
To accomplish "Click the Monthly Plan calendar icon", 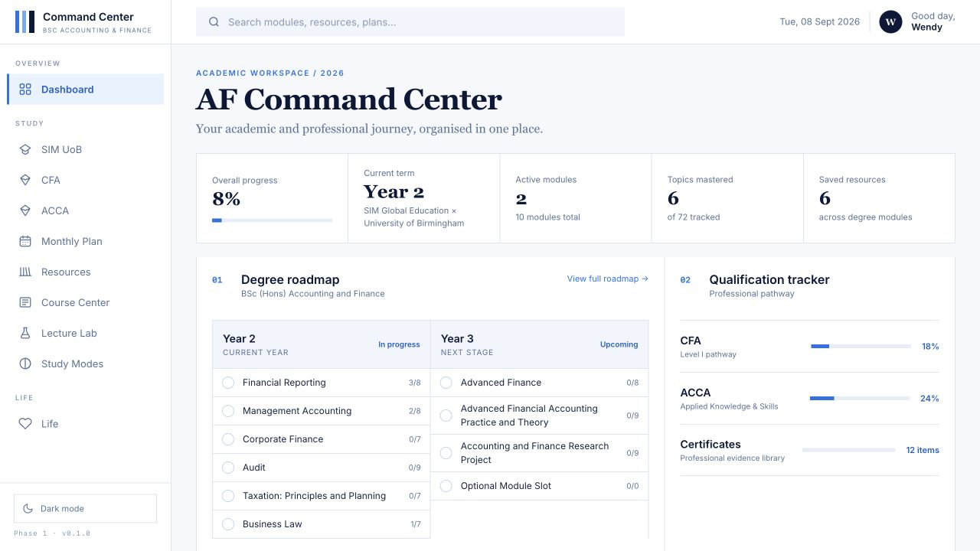I will (25, 241).
